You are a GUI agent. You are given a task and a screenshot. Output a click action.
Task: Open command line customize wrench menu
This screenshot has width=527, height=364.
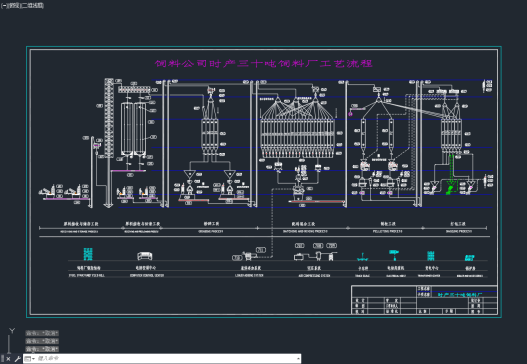coord(17,359)
